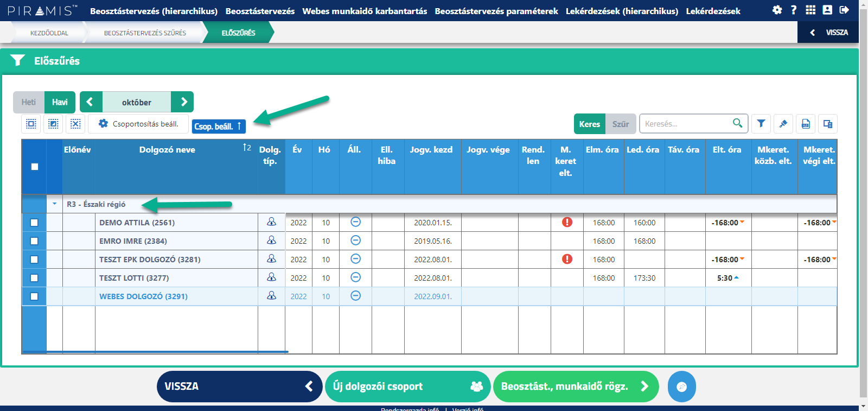Click the logout icon in top bar
868x411 pixels.
point(844,10)
